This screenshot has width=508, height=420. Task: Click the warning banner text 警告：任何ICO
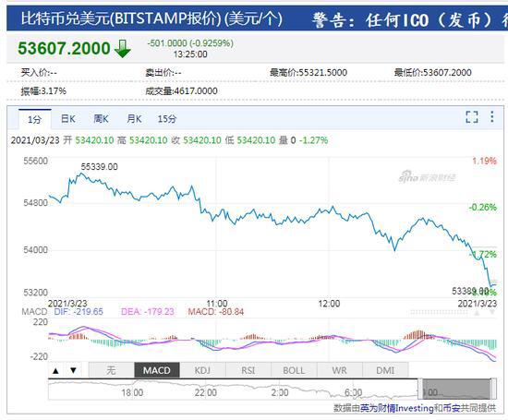(370, 20)
